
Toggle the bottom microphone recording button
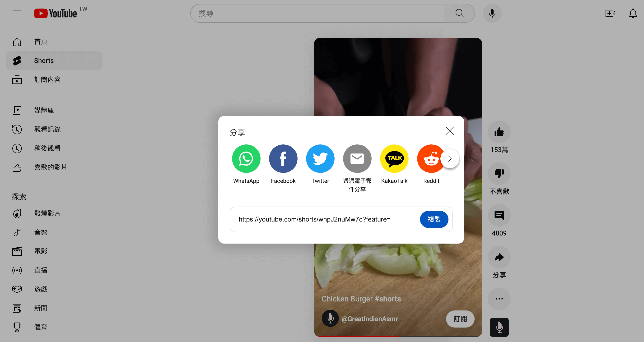click(499, 328)
